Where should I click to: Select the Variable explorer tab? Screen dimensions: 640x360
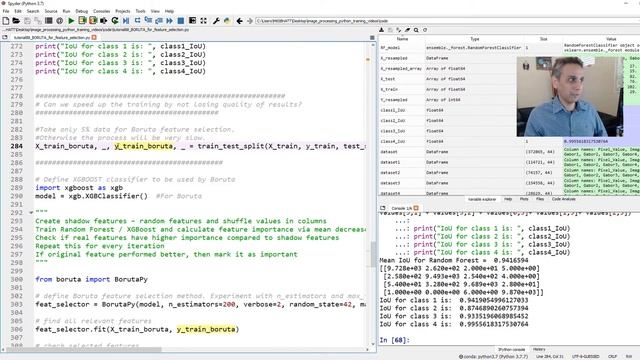(482, 199)
